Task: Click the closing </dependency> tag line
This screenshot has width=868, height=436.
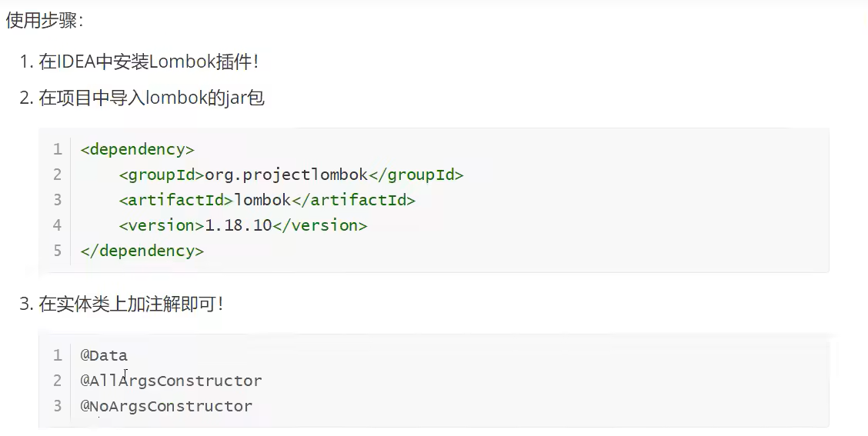Action: [x=142, y=251]
